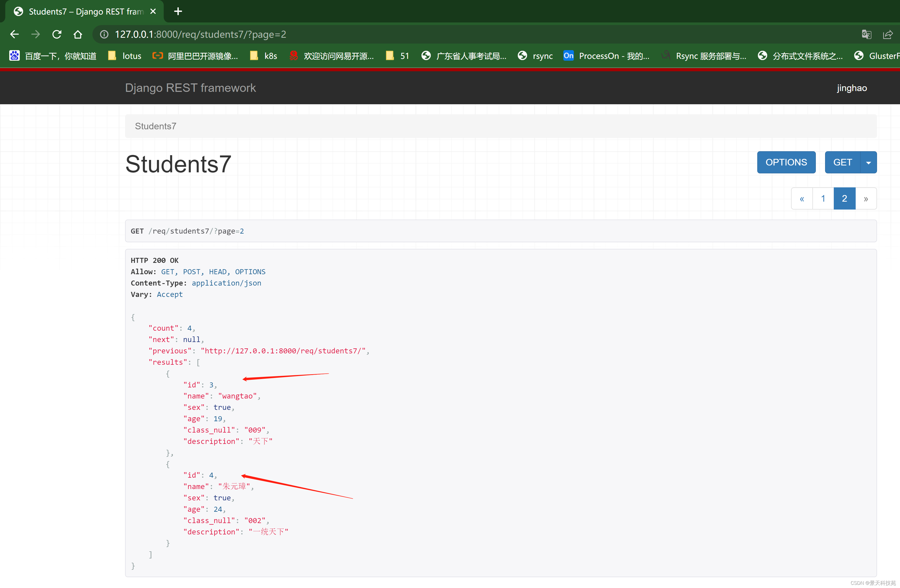The width and height of the screenshot is (900, 588).
Task: Click the GET /req/students7/?page=2 request line
Action: pyautogui.click(x=187, y=231)
